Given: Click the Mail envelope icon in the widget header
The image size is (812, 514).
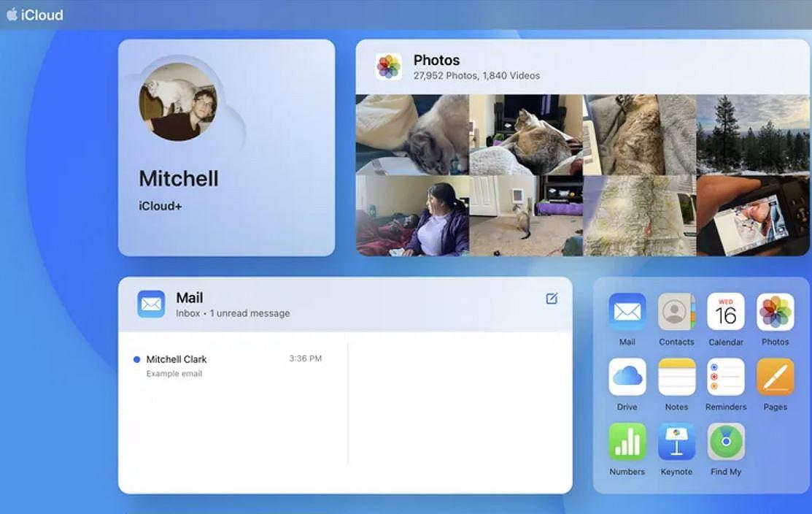Looking at the screenshot, I should pyautogui.click(x=150, y=303).
